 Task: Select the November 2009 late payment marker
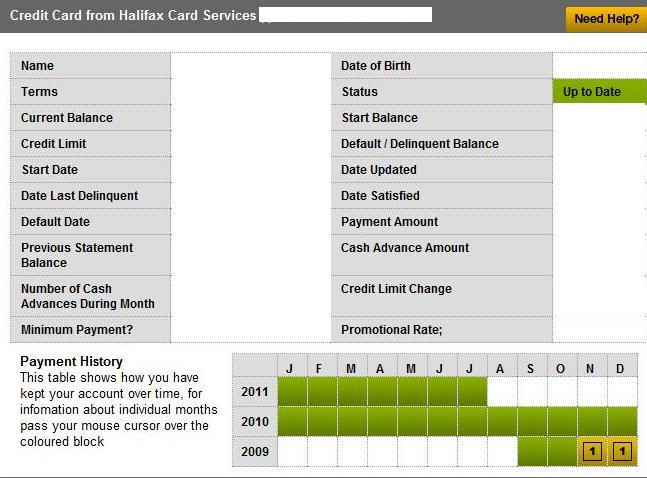click(x=592, y=452)
